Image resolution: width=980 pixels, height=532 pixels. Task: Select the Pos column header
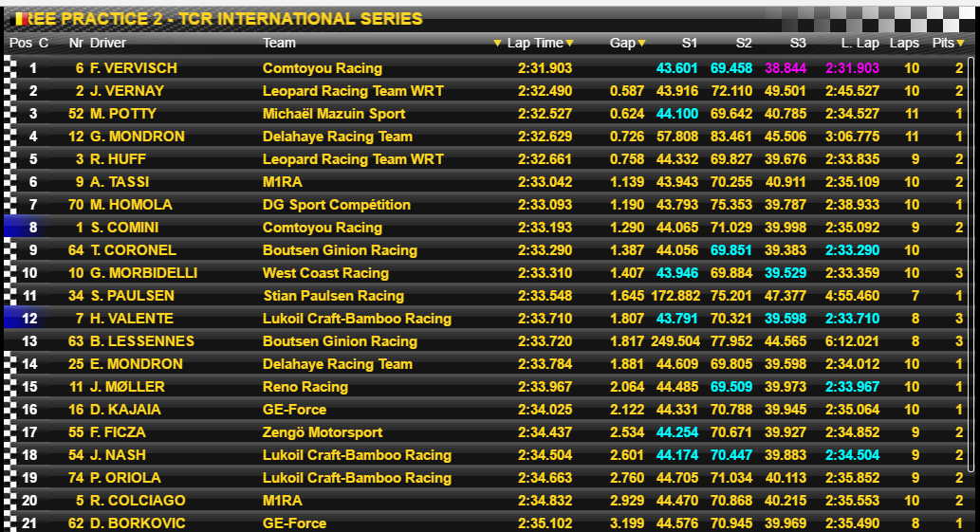coord(21,43)
